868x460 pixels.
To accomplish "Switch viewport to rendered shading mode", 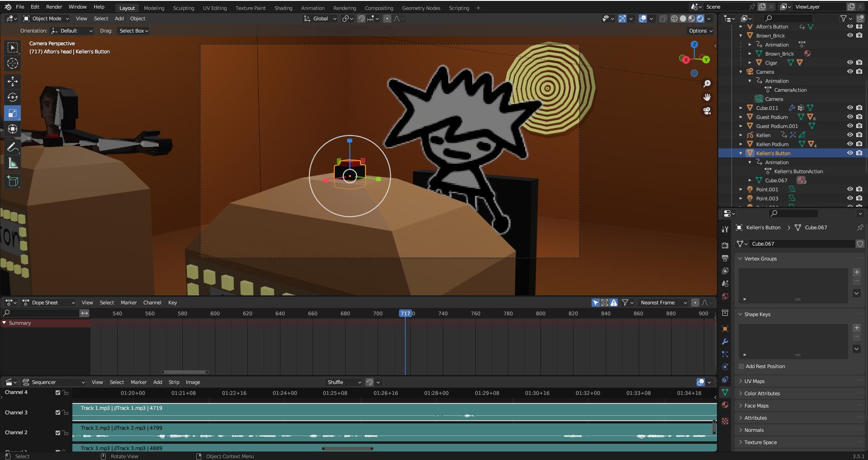I will coord(700,19).
